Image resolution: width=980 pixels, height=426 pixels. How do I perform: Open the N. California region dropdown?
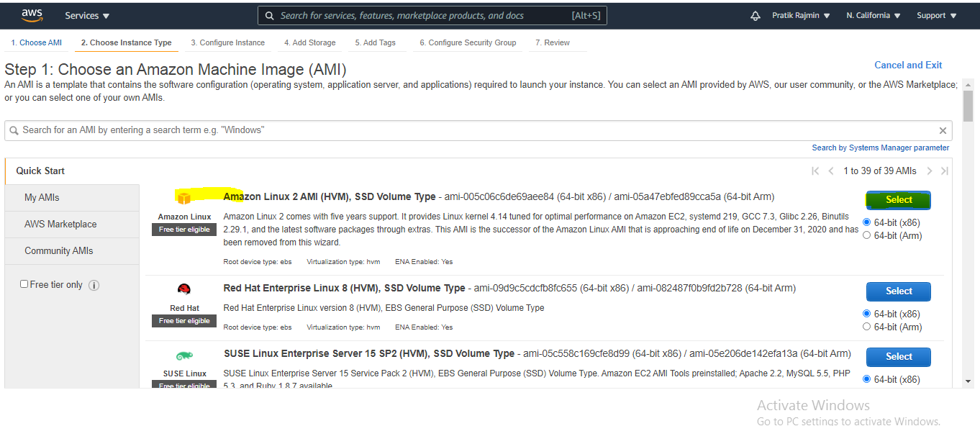(x=873, y=15)
